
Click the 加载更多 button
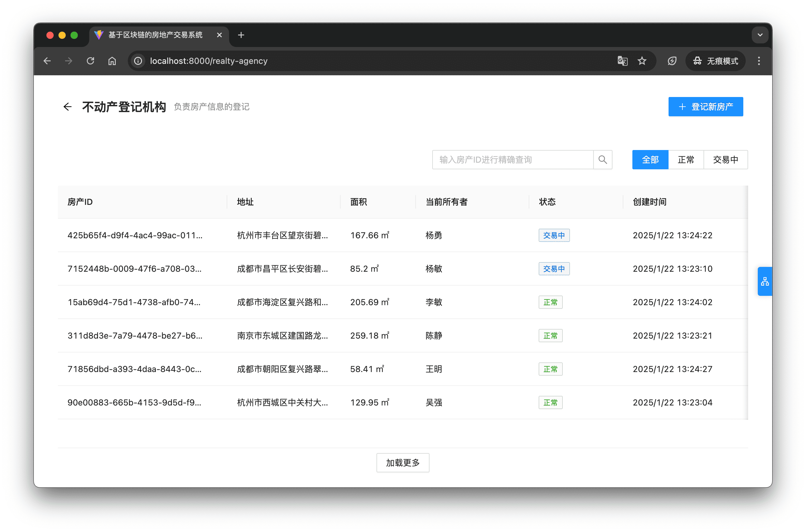pyautogui.click(x=403, y=463)
